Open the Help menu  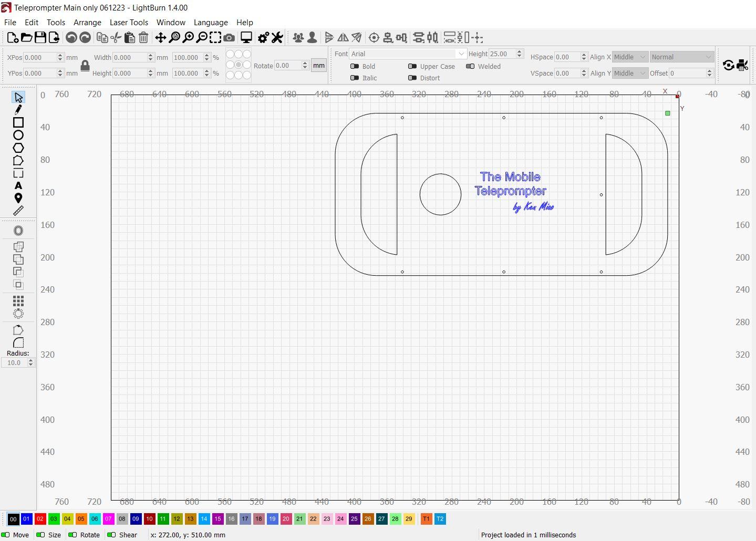245,22
